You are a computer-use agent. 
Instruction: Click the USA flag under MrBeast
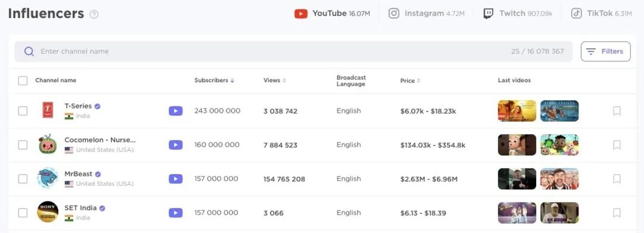pyautogui.click(x=69, y=184)
